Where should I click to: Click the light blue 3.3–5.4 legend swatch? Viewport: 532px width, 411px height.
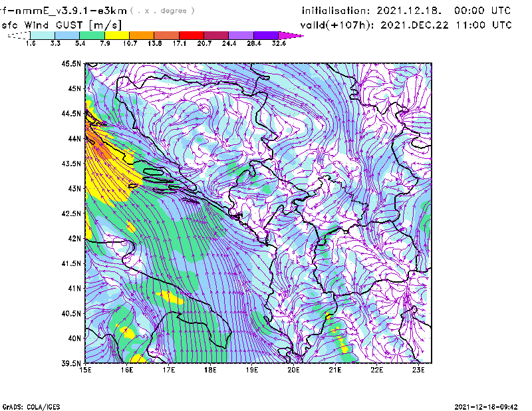tap(67, 35)
